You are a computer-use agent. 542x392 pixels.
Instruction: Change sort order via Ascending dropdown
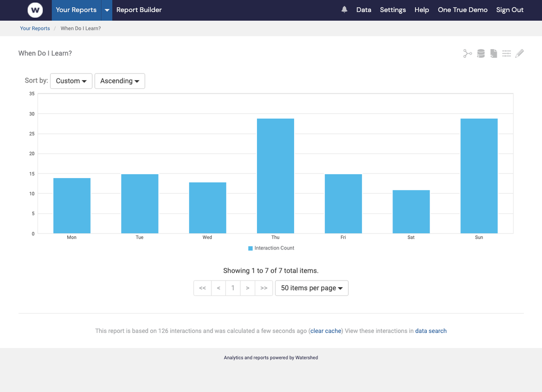(119, 81)
